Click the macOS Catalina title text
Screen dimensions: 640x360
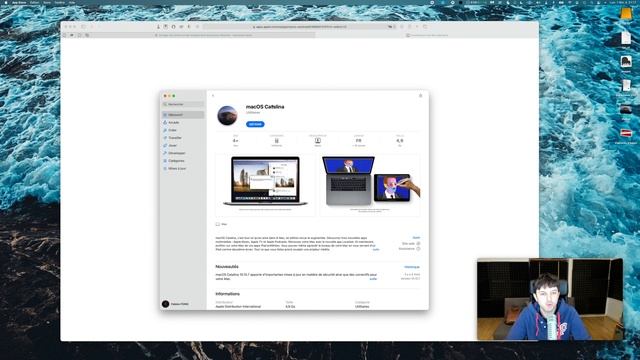(x=265, y=107)
